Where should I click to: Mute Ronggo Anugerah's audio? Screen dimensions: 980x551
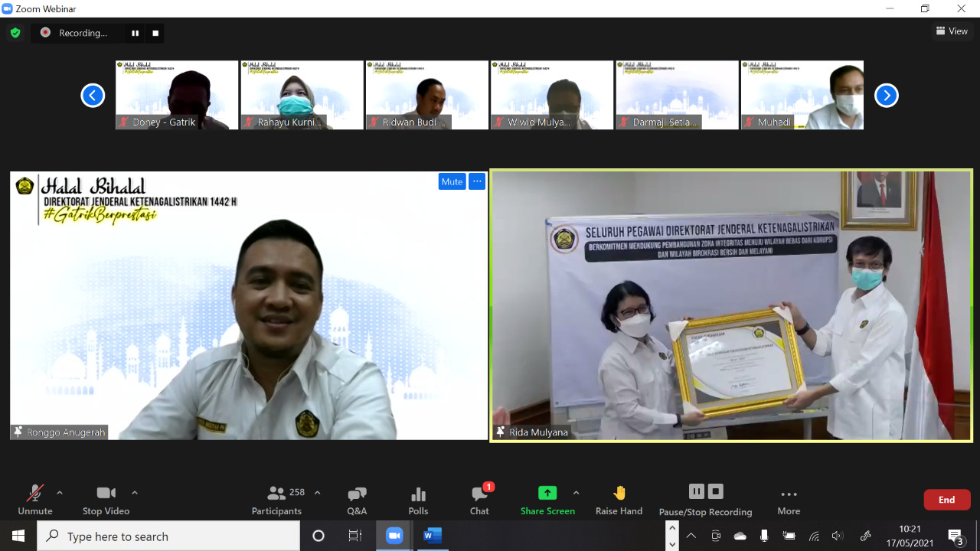coord(452,181)
